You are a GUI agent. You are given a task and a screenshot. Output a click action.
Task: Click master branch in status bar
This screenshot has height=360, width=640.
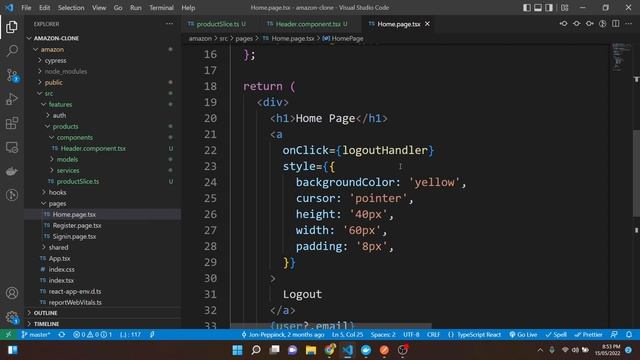tap(36, 334)
